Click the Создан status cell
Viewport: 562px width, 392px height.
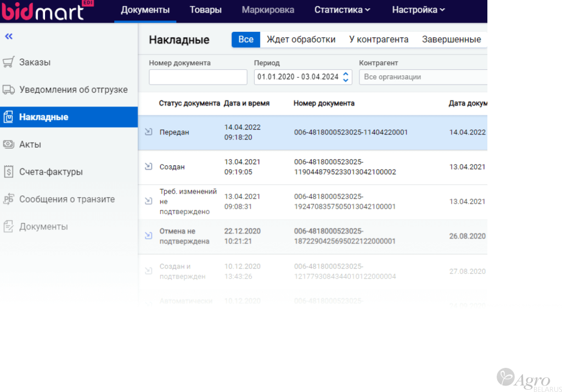pyautogui.click(x=172, y=167)
